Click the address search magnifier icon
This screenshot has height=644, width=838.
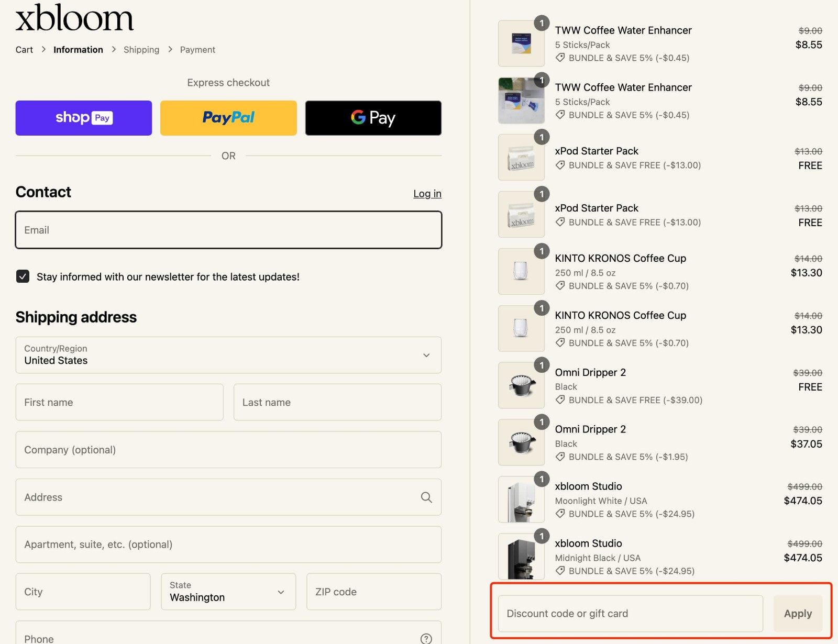426,497
